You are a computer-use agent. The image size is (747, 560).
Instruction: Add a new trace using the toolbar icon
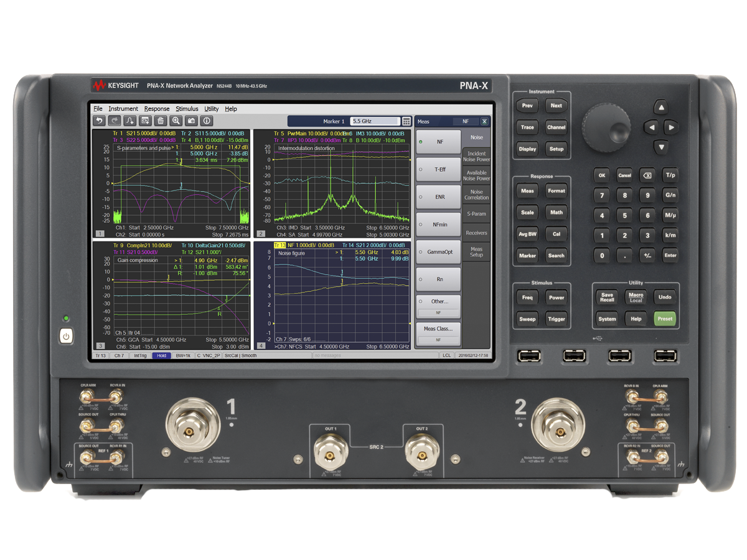pyautogui.click(x=130, y=121)
